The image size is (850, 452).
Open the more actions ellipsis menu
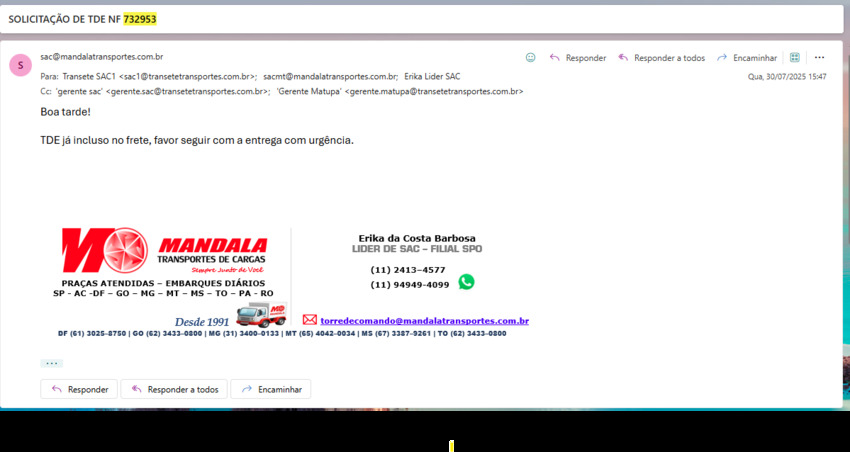(820, 58)
